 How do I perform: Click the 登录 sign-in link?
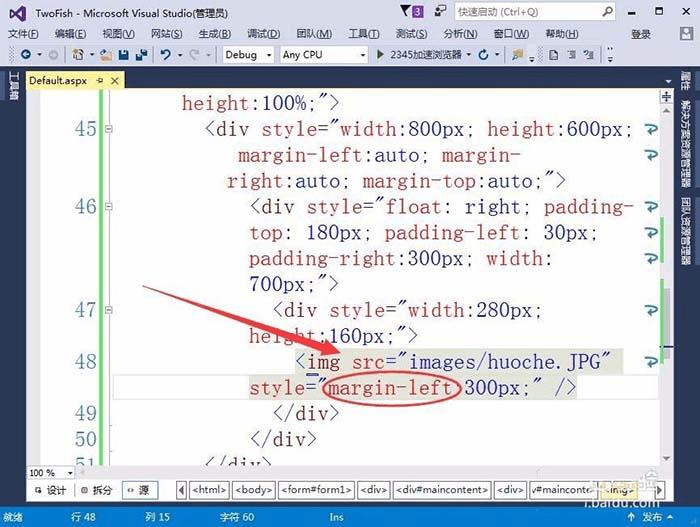[641, 34]
